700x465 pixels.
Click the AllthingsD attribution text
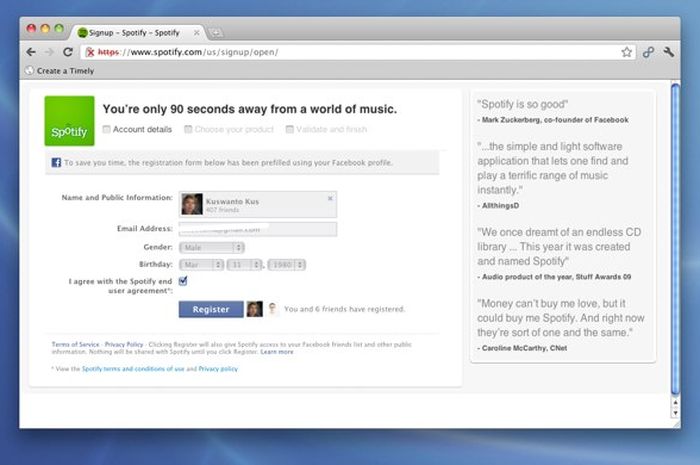(x=498, y=205)
